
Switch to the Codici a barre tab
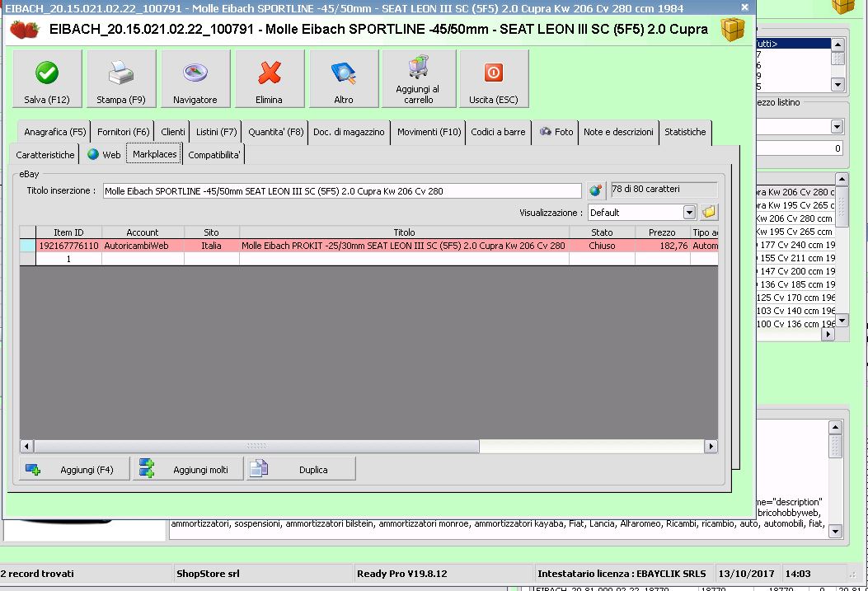pyautogui.click(x=498, y=132)
